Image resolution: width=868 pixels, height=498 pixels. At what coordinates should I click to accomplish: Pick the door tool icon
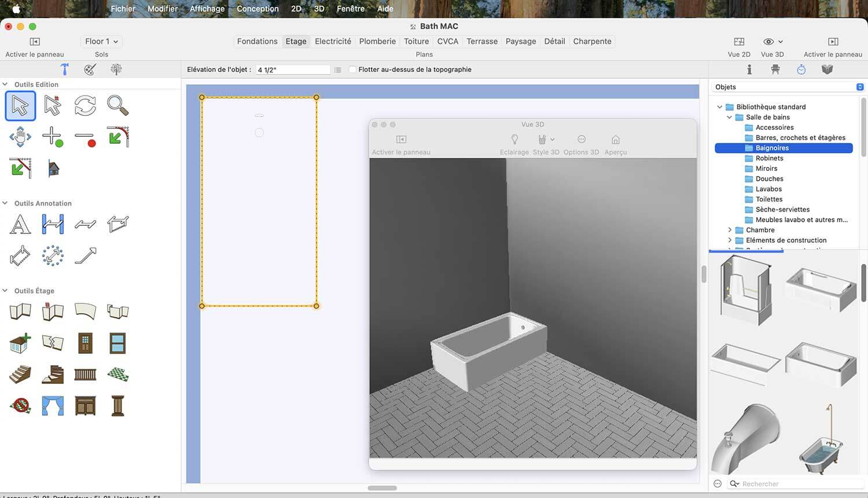click(85, 343)
